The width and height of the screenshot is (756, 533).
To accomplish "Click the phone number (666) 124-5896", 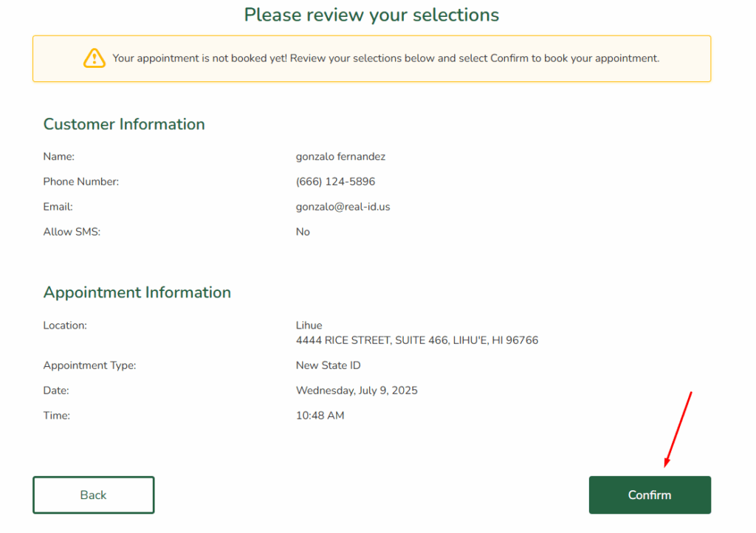I will [x=335, y=182].
